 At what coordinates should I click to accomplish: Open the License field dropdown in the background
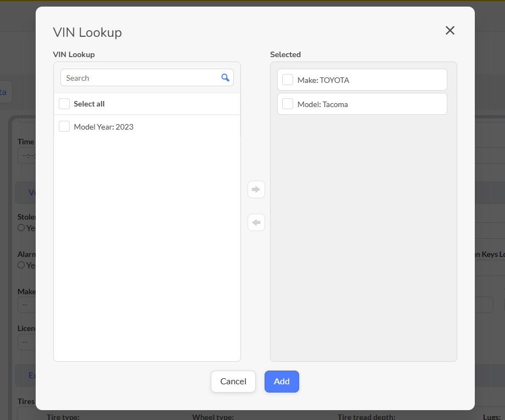coord(26,342)
